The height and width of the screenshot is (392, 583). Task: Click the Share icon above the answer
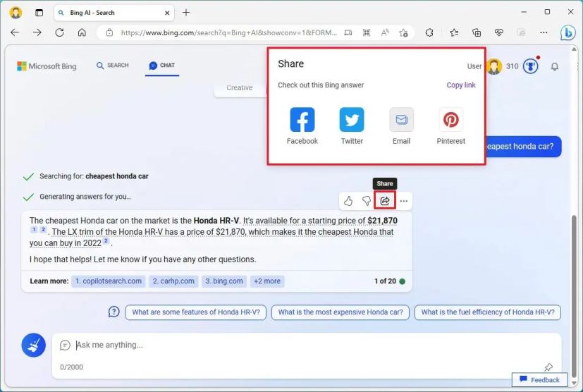click(385, 201)
